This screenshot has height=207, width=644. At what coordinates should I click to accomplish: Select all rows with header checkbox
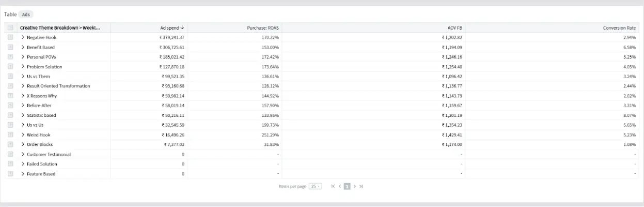pos(10,27)
